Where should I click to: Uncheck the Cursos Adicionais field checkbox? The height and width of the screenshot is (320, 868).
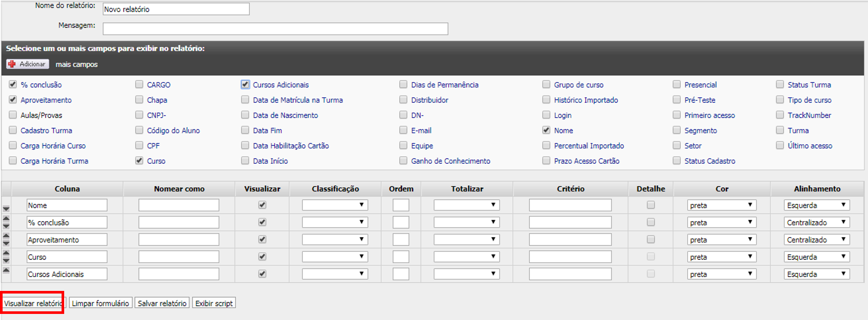click(245, 85)
